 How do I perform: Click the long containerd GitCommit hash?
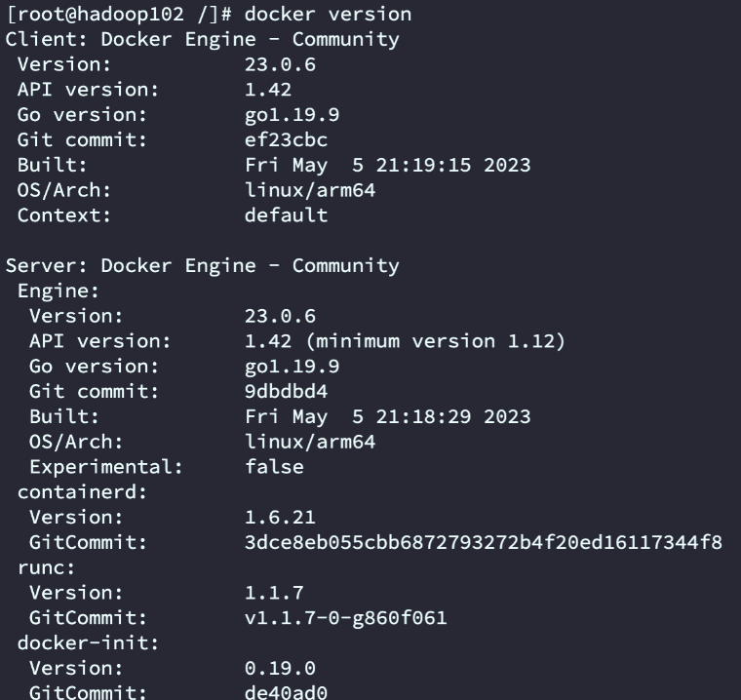pos(484,542)
